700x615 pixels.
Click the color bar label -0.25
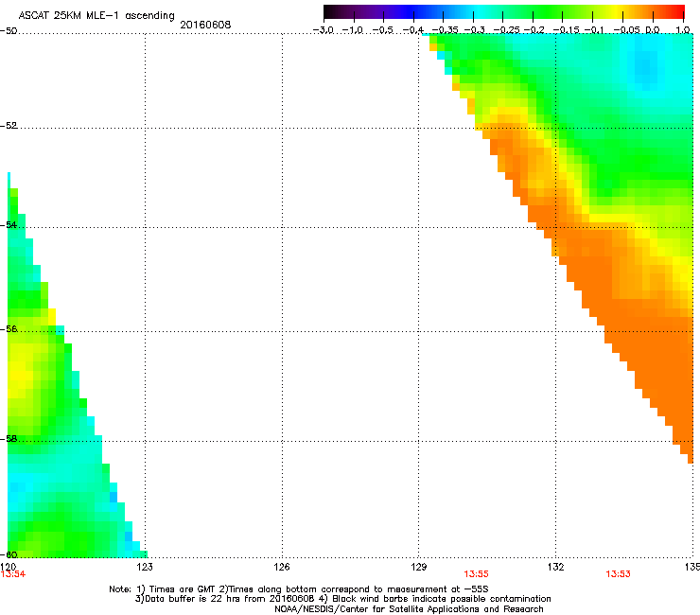(x=506, y=30)
